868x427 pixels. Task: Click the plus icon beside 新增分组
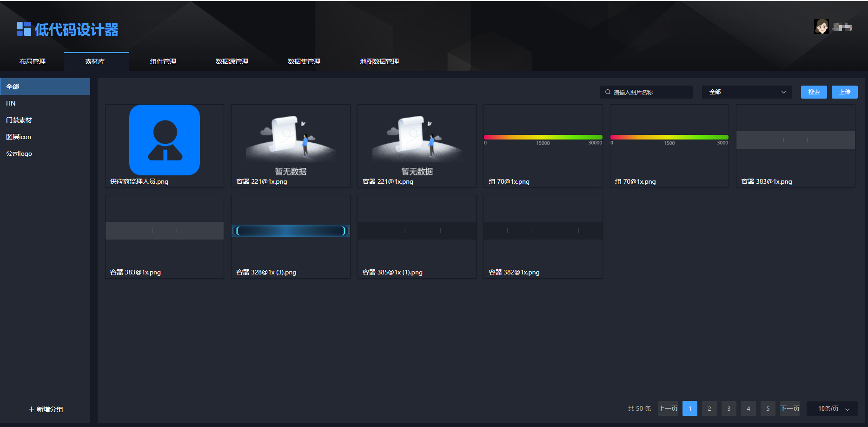click(31, 409)
